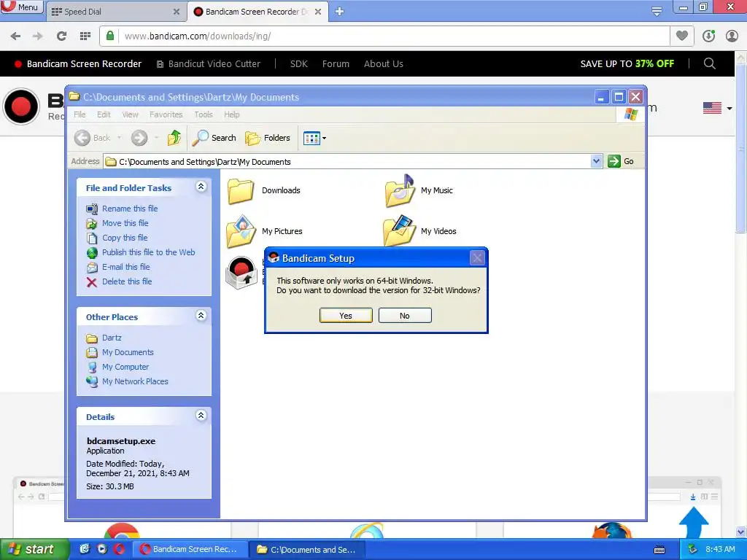747x560 pixels.
Task: Click the Windows start button
Action: coord(35,549)
